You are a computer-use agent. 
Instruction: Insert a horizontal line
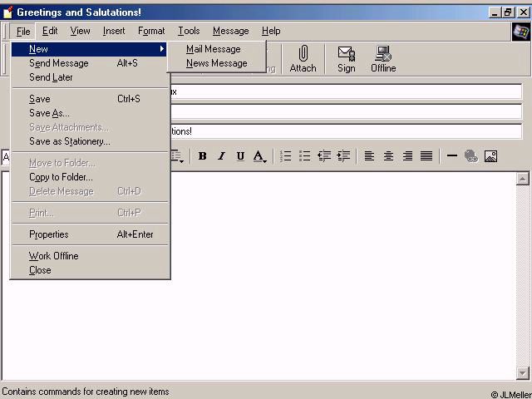452,156
